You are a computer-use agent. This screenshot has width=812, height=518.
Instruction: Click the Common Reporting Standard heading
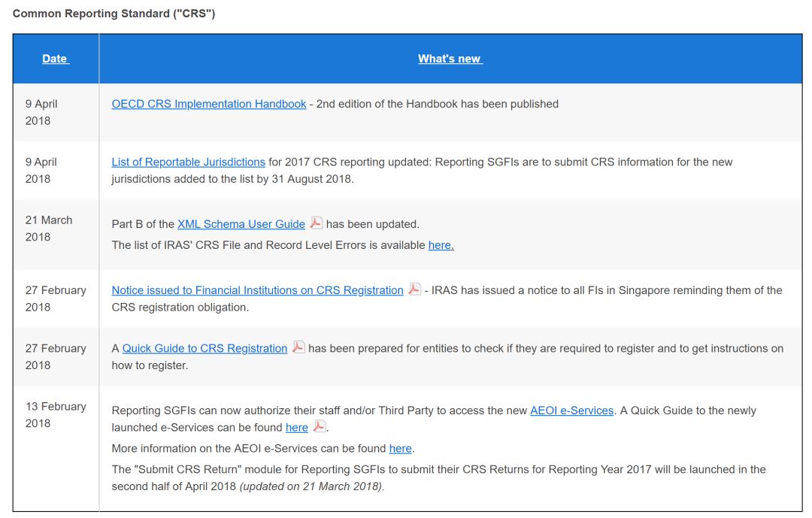coord(114,14)
